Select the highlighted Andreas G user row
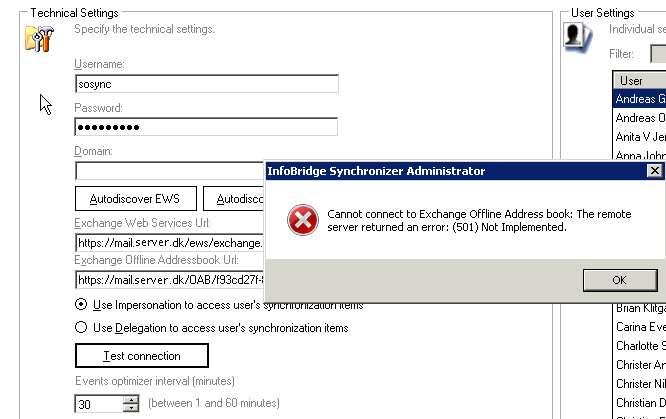Screen dimensions: 666x419 click(x=640, y=99)
